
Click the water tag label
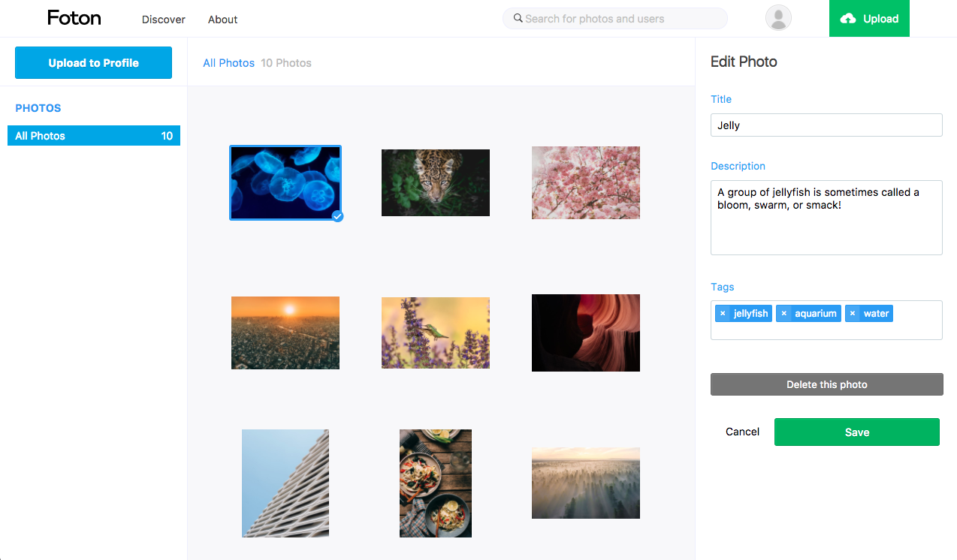point(876,314)
